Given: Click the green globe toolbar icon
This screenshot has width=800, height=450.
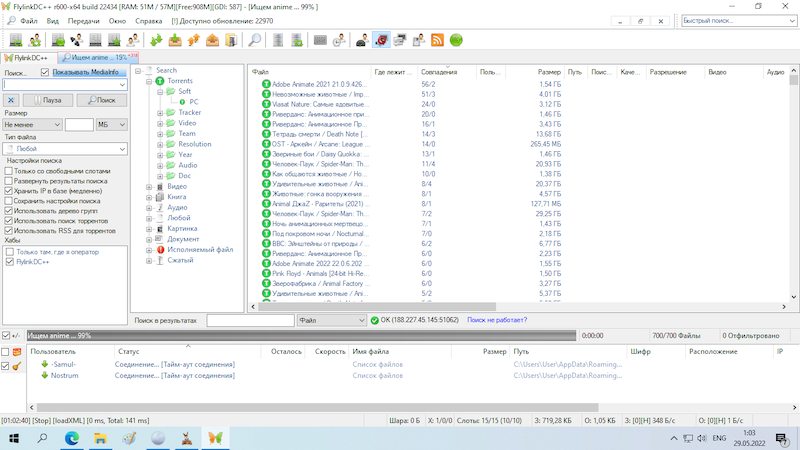Looking at the screenshot, I should pos(456,40).
